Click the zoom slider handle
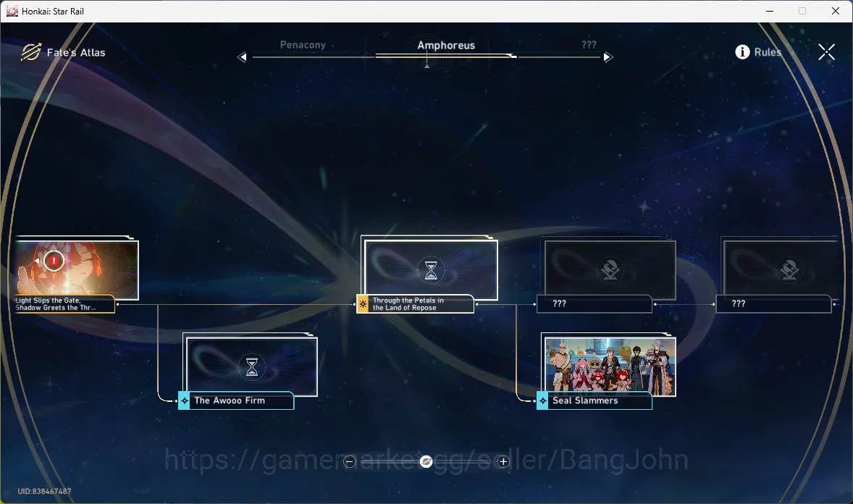The image size is (853, 504). [x=426, y=461]
